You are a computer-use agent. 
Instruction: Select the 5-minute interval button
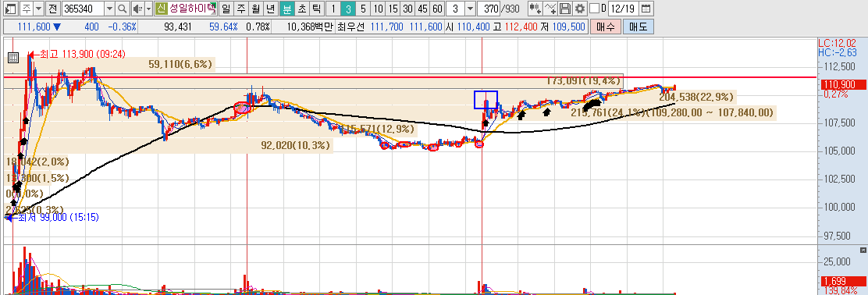coord(362,9)
